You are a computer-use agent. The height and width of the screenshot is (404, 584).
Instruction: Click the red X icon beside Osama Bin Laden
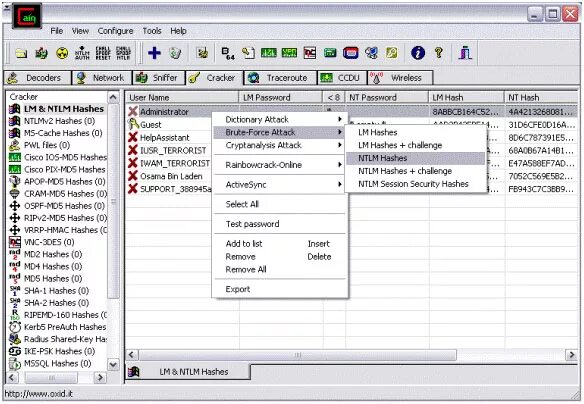(x=133, y=176)
